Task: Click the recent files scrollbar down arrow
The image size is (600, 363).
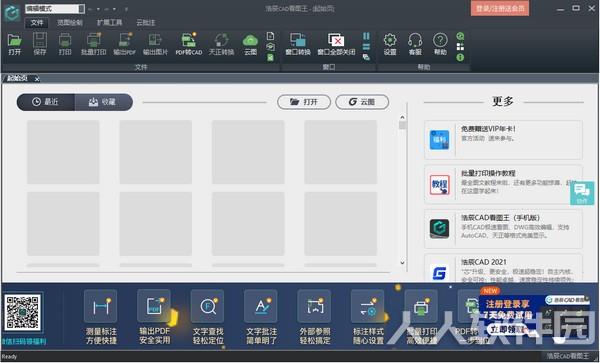Action: click(x=402, y=262)
